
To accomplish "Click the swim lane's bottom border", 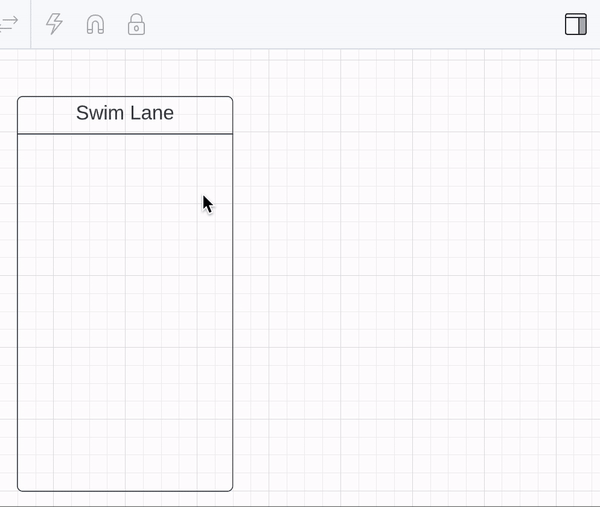I will (125, 491).
